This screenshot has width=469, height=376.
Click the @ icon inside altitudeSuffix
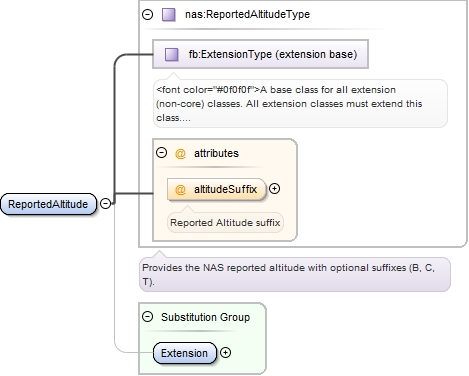point(180,190)
